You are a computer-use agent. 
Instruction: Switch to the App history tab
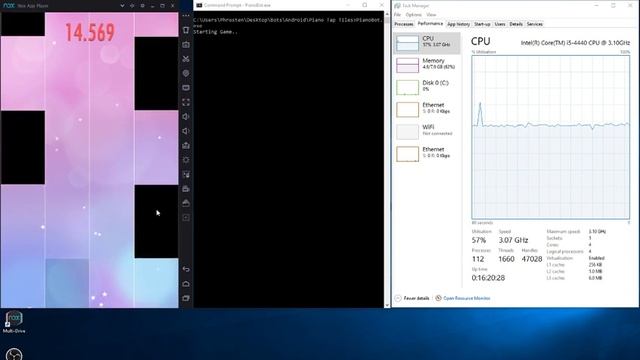point(458,24)
